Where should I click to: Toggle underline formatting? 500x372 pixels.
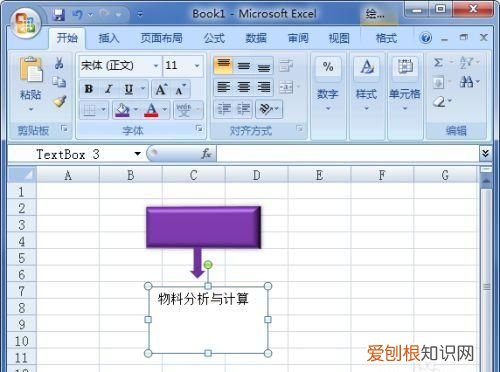[x=129, y=89]
